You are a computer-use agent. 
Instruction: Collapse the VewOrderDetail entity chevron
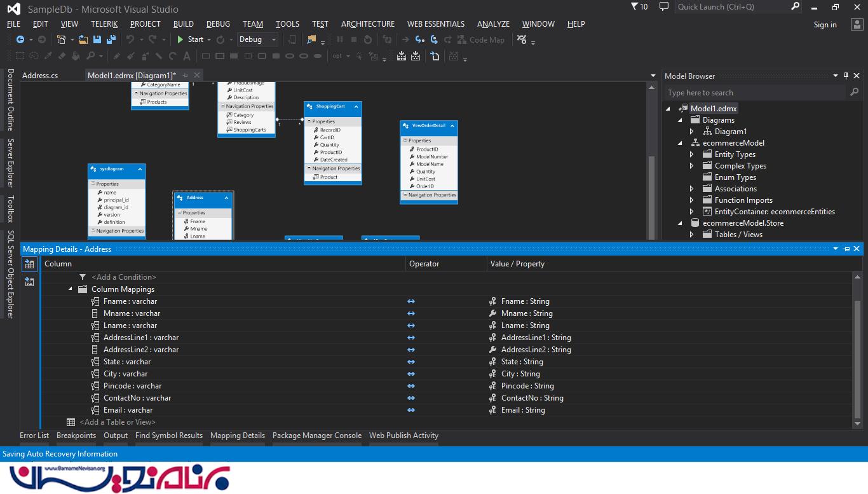tap(452, 126)
